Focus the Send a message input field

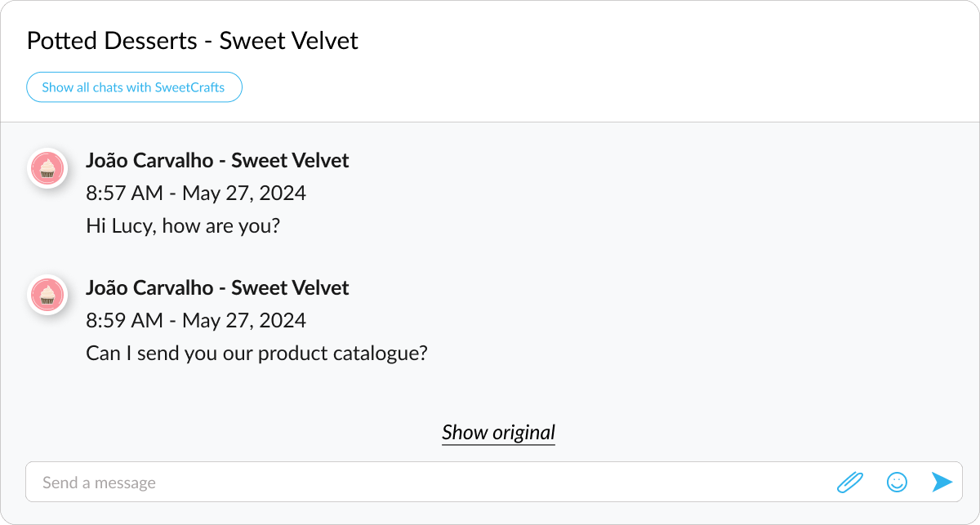425,483
